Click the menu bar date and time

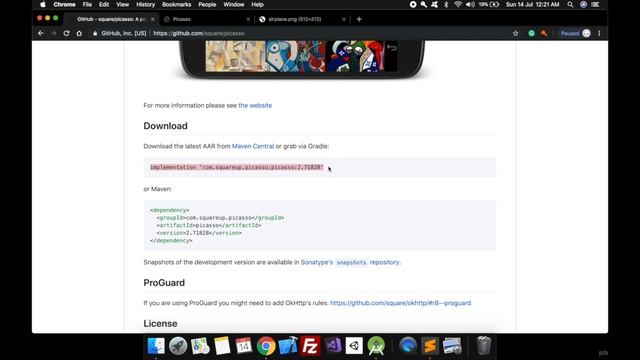[533, 4]
